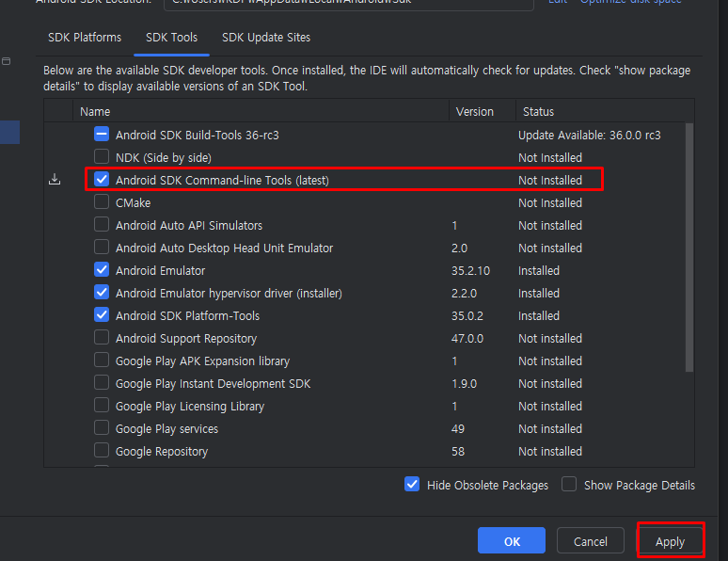The image size is (728, 561).
Task: Check Google Repository checkbox
Action: coord(102,450)
